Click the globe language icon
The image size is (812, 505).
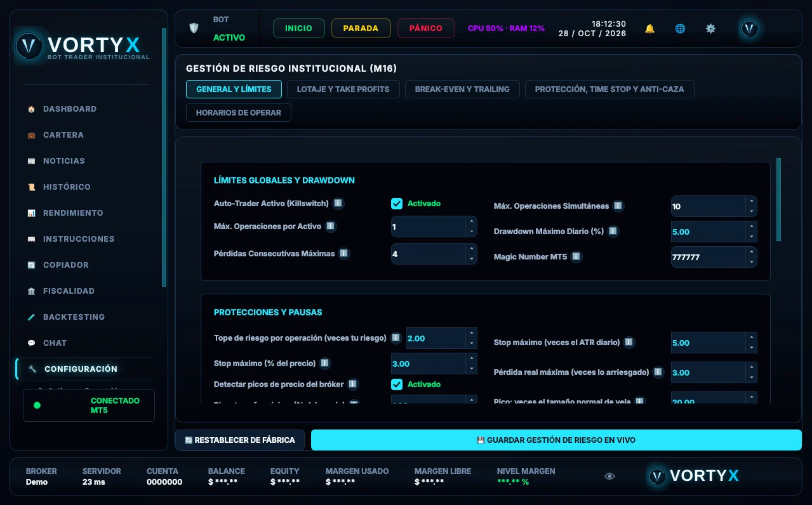(x=680, y=29)
